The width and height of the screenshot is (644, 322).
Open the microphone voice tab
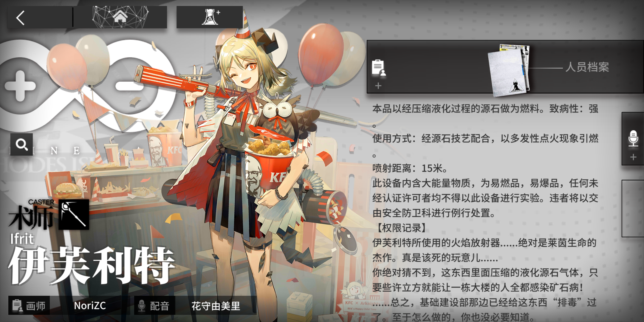click(x=633, y=138)
